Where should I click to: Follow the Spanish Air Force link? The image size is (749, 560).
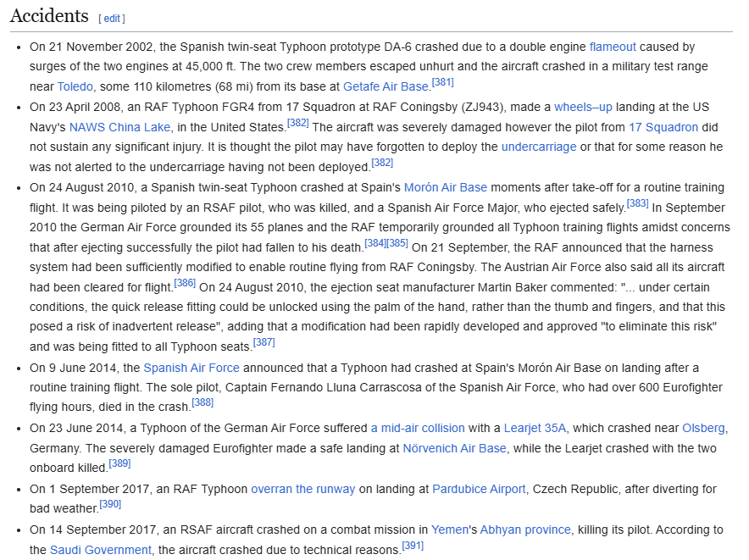point(191,368)
